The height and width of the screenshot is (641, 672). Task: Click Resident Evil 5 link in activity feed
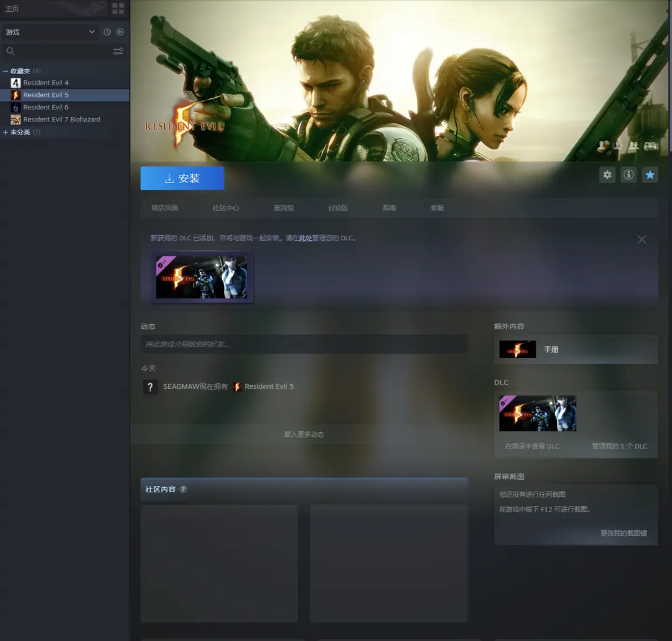click(269, 386)
